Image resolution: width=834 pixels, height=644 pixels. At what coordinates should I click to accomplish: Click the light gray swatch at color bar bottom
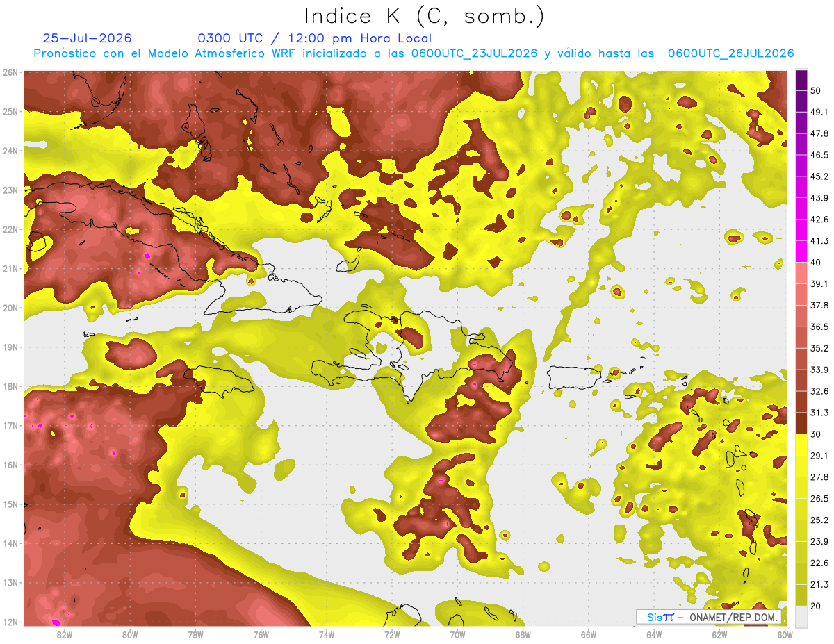801,616
